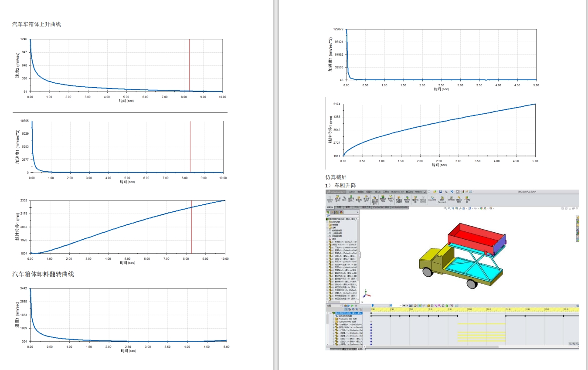Image resolution: width=588 pixels, height=370 pixels.
Task: Click Play from Start in motion toolbar
Action: 349,306
